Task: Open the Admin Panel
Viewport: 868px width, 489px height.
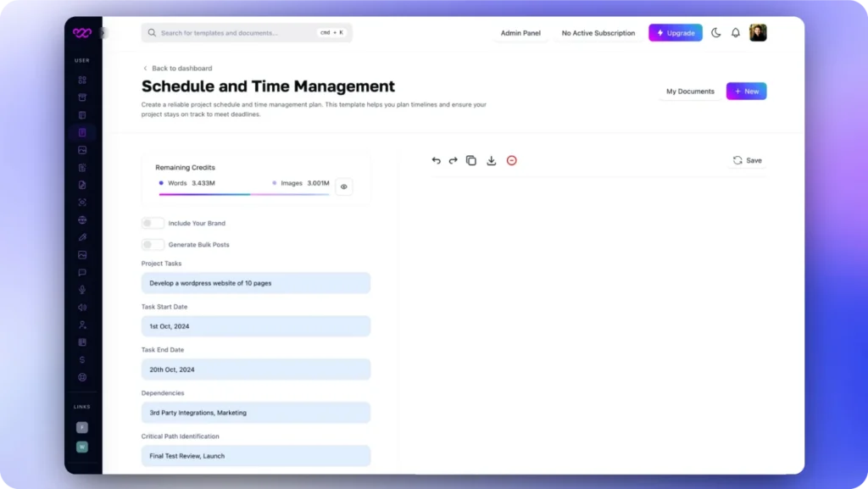Action: tap(520, 33)
